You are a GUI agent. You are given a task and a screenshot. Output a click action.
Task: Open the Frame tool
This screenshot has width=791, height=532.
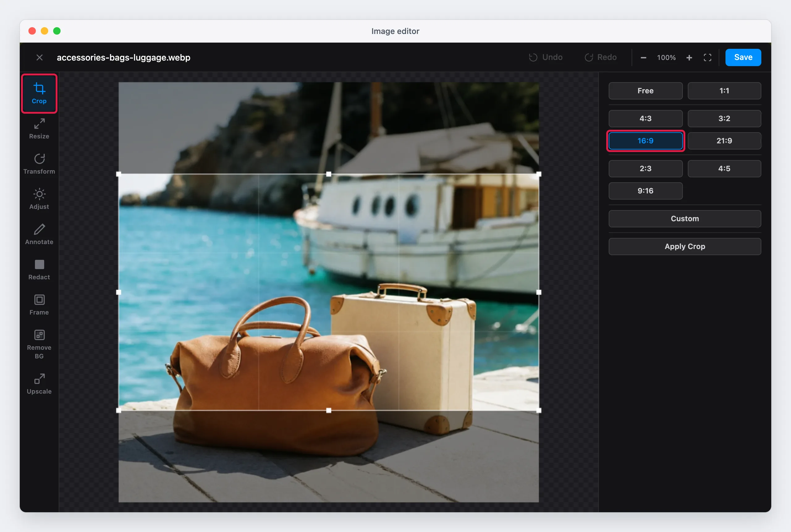(x=39, y=305)
